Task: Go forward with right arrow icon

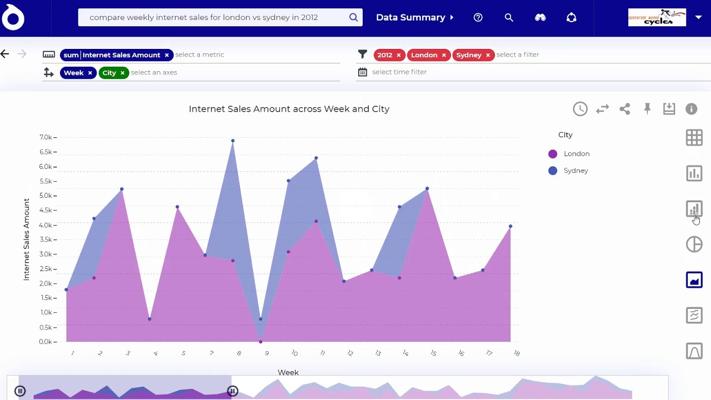Action: (22, 54)
